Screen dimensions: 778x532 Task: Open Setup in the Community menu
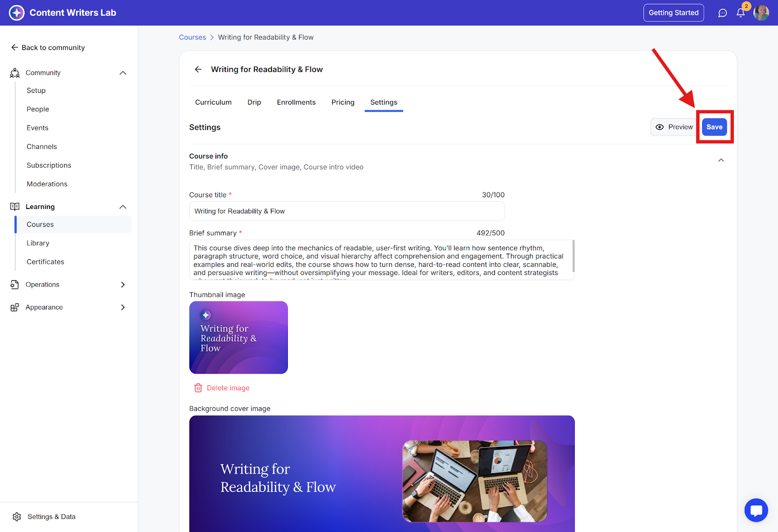pos(36,91)
